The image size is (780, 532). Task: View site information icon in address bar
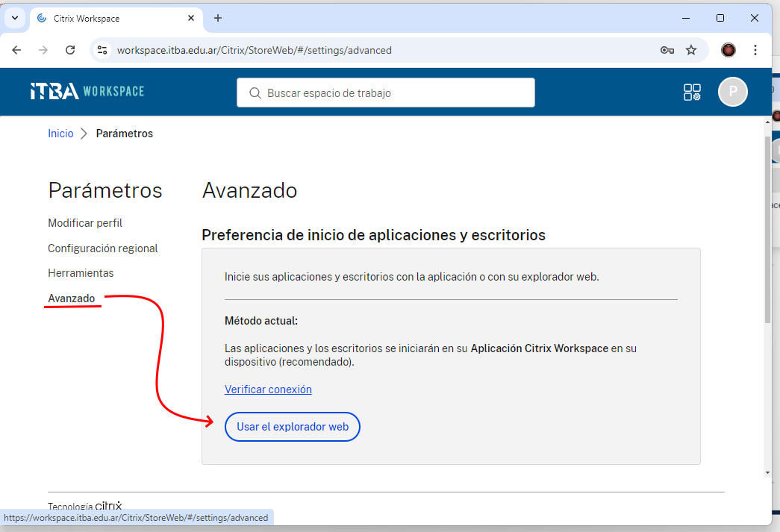[x=103, y=50]
